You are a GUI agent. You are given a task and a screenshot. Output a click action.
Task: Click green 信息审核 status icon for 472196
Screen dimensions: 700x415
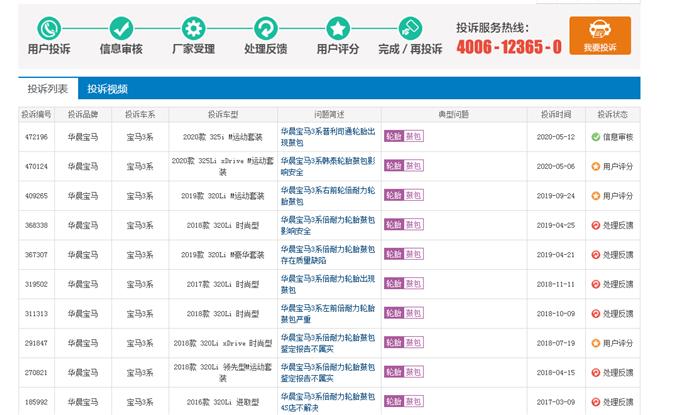596,137
